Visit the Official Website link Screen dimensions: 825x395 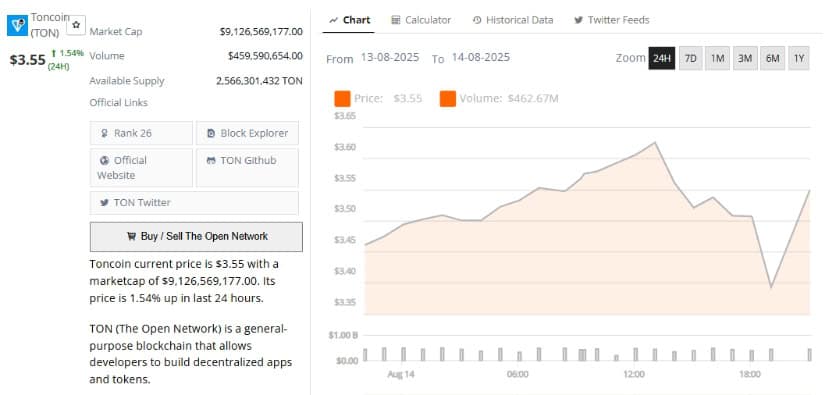click(x=141, y=168)
